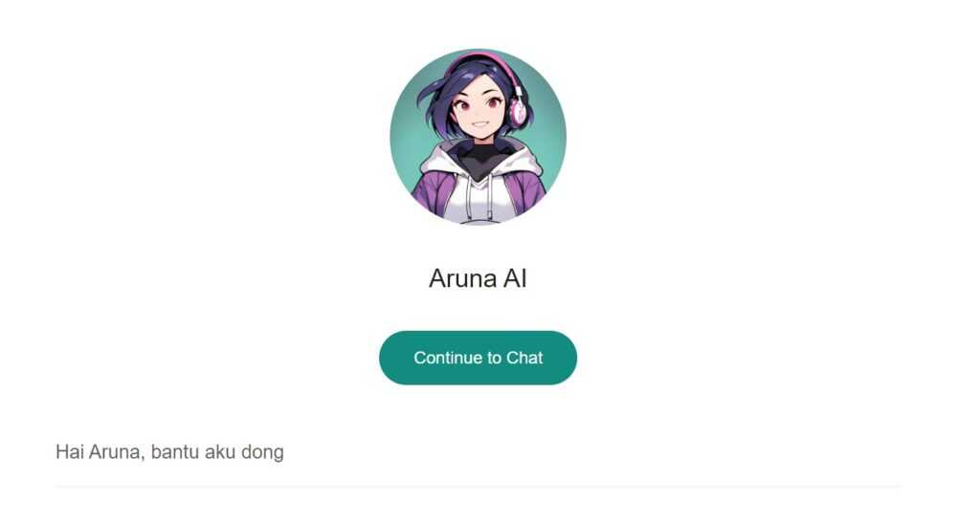
Task: Click the horizontal divider below the message
Action: pyautogui.click(x=479, y=486)
